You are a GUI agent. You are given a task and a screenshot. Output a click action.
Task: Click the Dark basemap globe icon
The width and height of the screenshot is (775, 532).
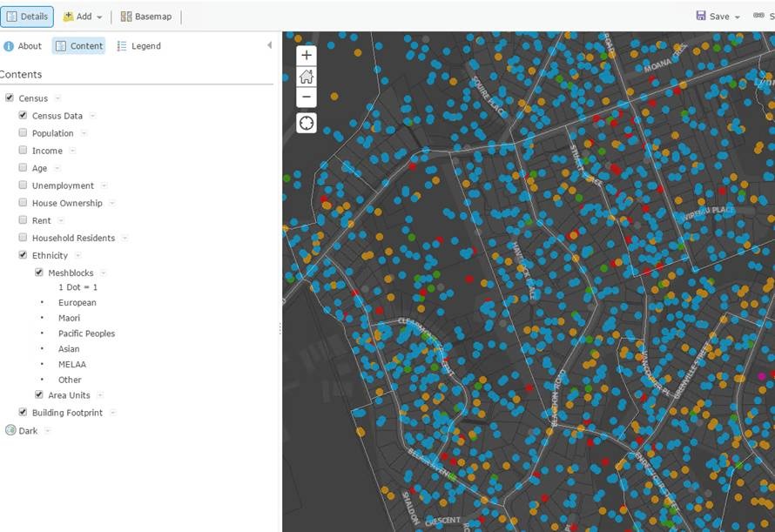10,430
